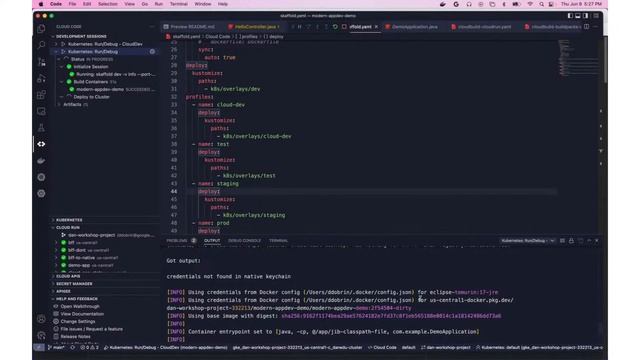The image size is (640, 360).
Task: Open the Testing flask view
Action: pyautogui.click(x=41, y=128)
